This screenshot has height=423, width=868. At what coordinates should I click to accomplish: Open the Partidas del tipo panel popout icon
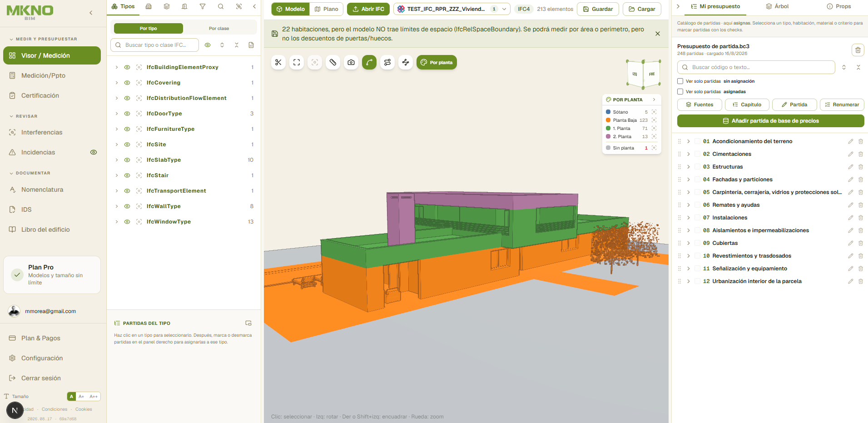[x=248, y=323]
